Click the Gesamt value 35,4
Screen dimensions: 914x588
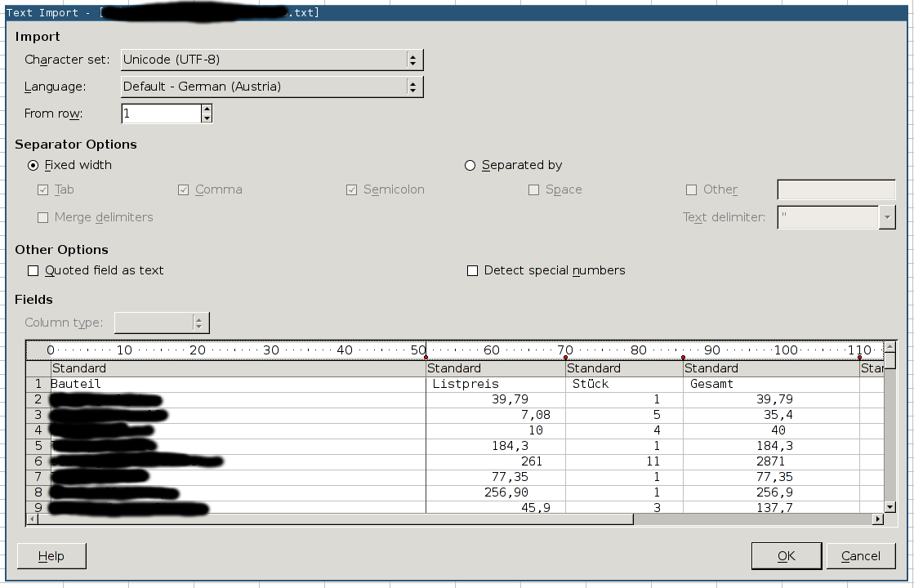778,415
